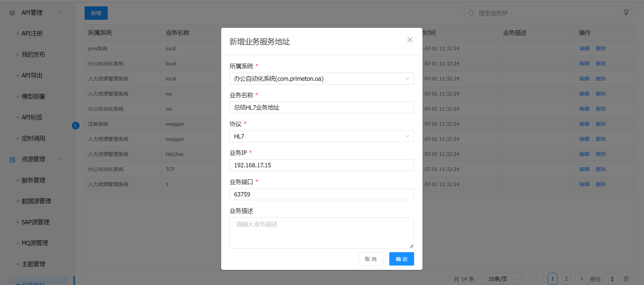Click the 资源管理 database icon
The image size is (644, 285).
(12, 159)
